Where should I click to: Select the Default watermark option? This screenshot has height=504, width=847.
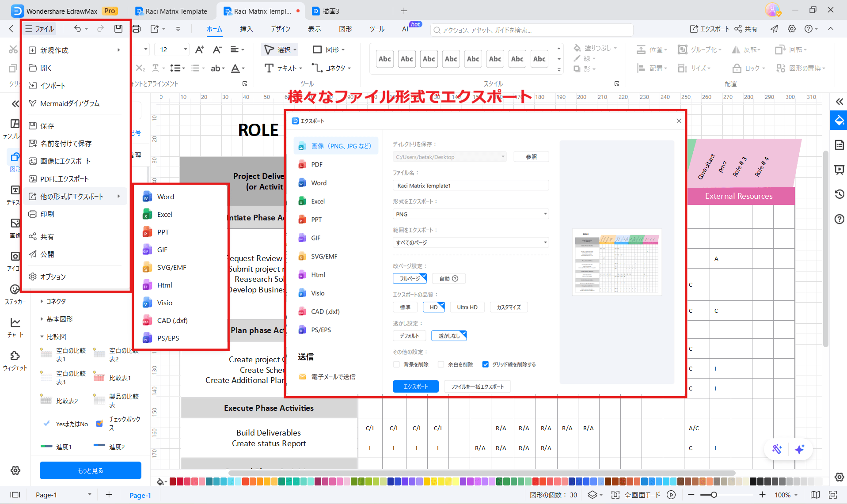pos(409,336)
